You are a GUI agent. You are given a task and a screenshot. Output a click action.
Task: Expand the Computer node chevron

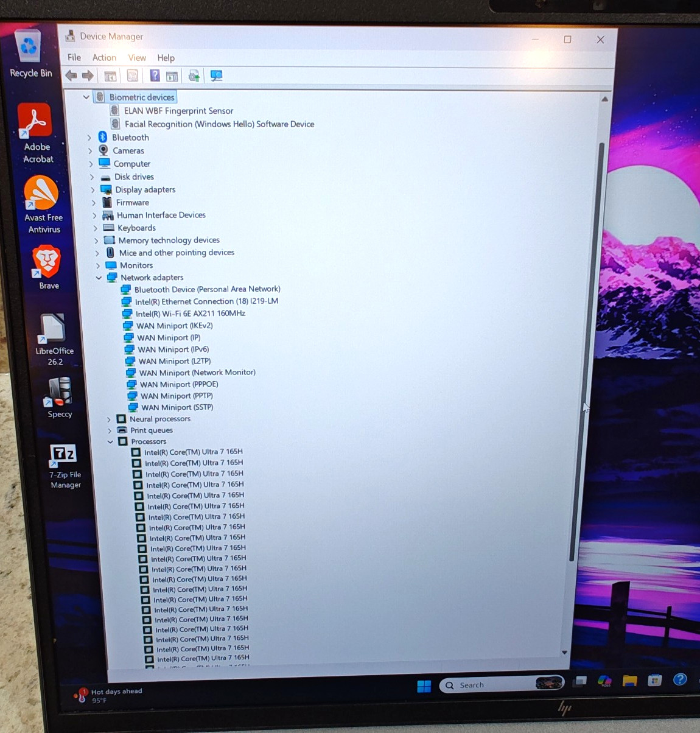91,164
